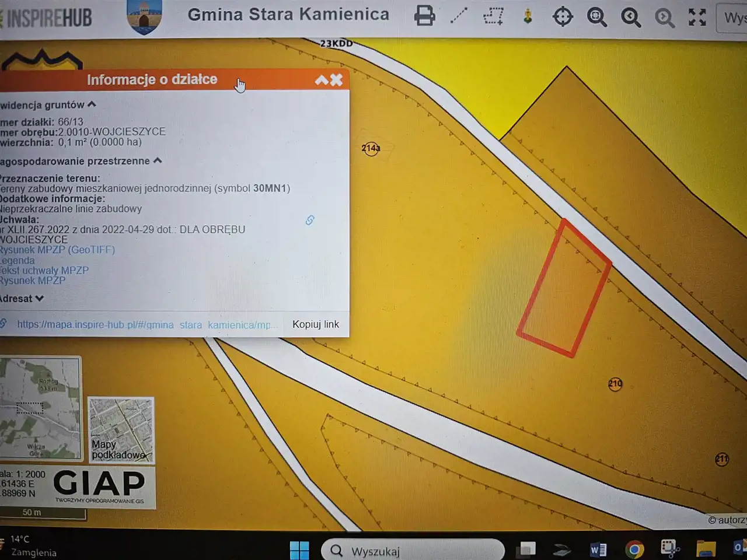Open the Tekst uchwały MPZP link

click(x=44, y=271)
